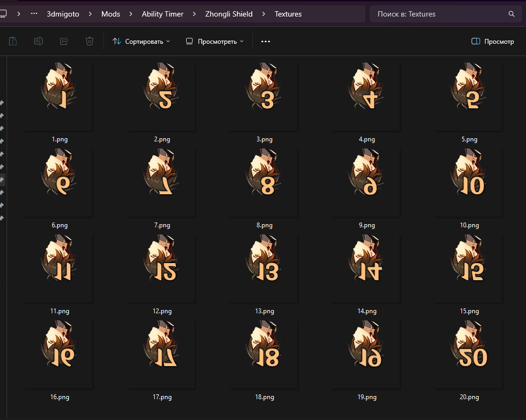Viewport: 526px width, 420px height.
Task: Click the Delete trash icon
Action: pos(90,41)
